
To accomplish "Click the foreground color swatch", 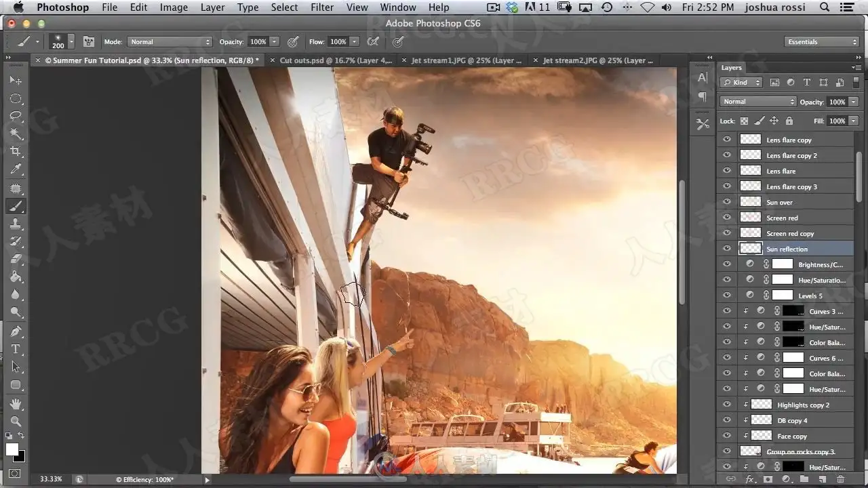I will [x=12, y=449].
